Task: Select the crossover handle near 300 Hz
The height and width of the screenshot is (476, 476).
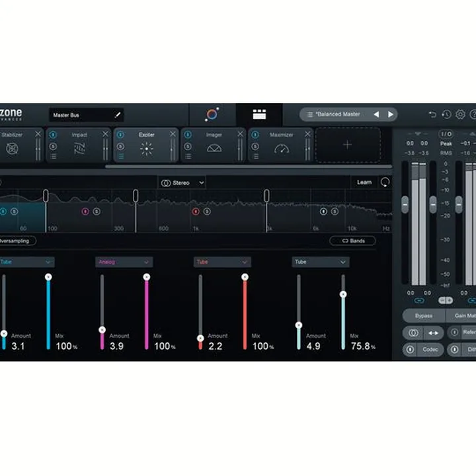Action: [136, 196]
